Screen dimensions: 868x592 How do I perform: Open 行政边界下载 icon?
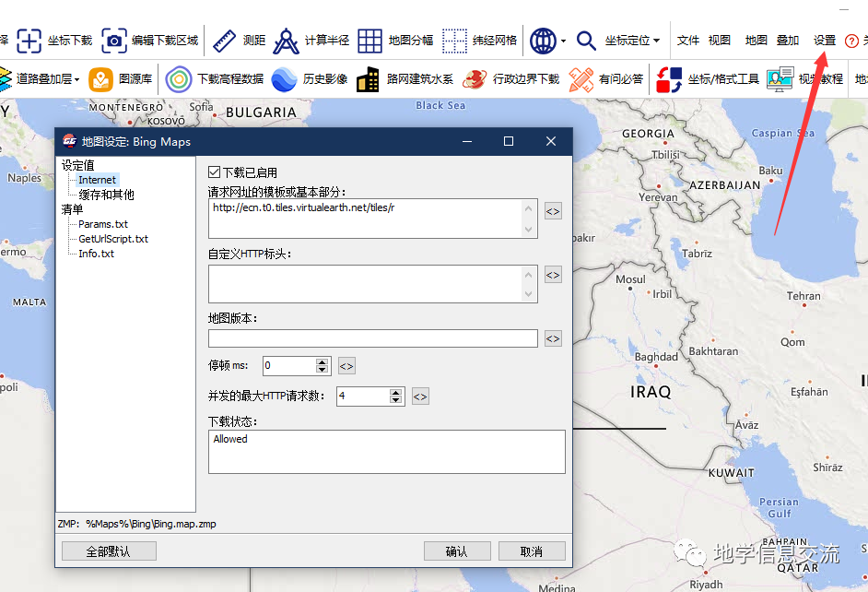[x=475, y=79]
